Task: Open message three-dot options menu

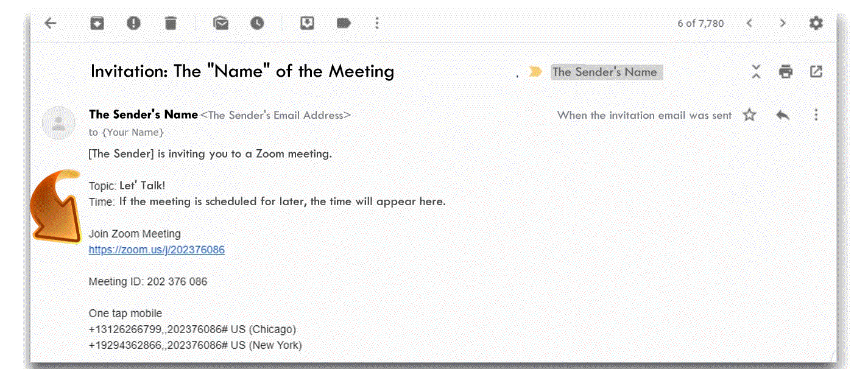Action: [x=816, y=114]
